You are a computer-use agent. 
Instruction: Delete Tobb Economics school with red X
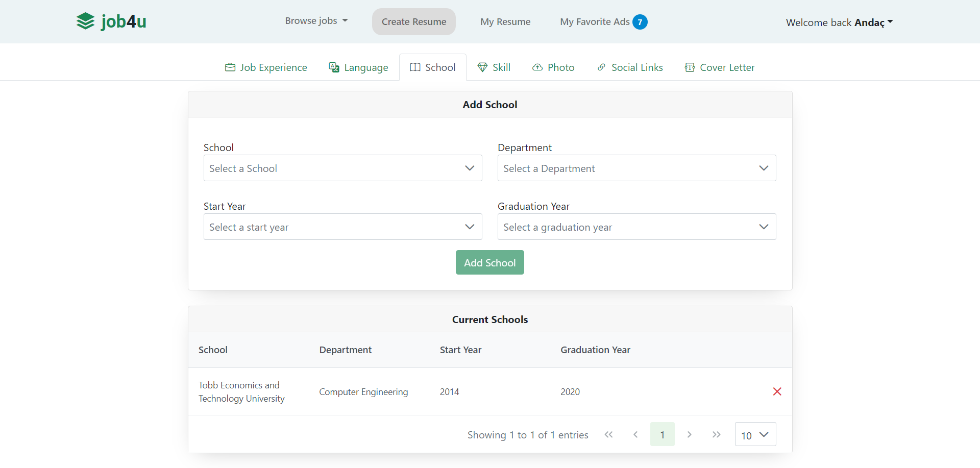[777, 391]
